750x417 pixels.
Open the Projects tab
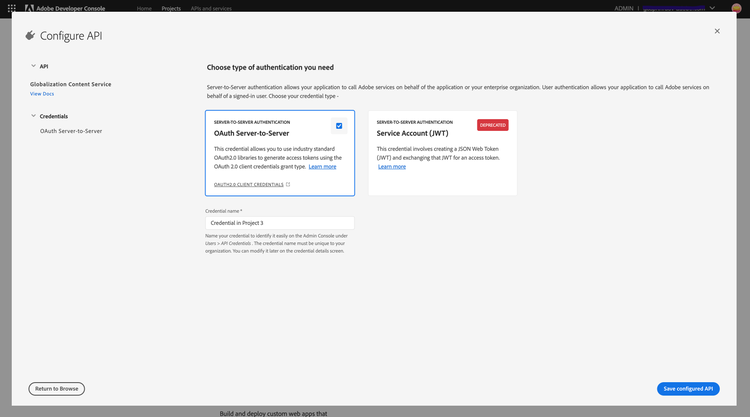coord(171,9)
